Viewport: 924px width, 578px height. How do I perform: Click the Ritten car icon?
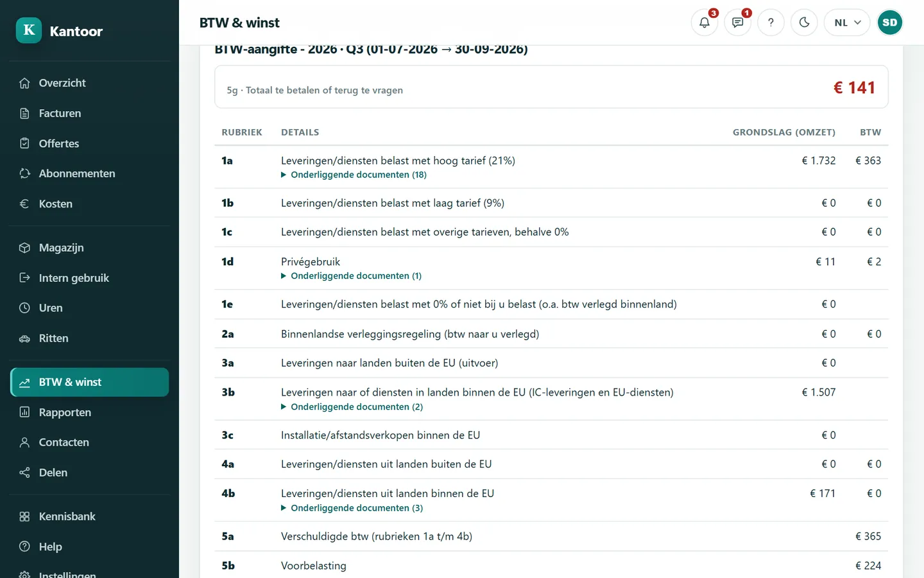24,338
